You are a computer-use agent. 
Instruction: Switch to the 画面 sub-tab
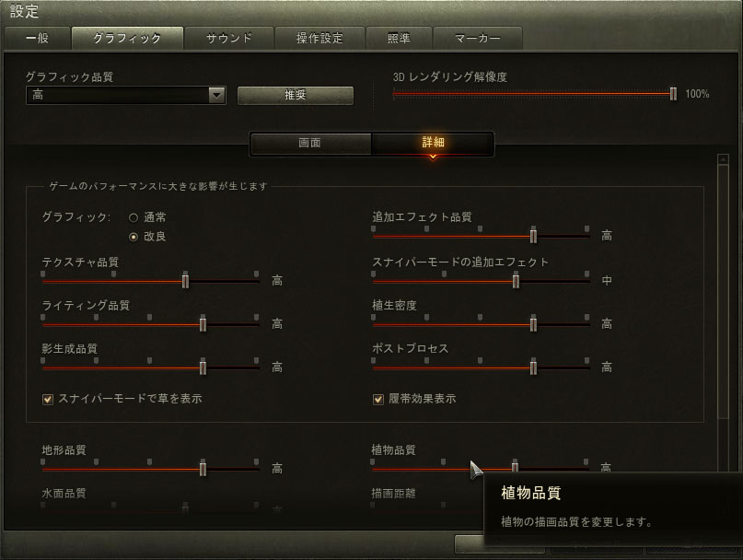[x=310, y=143]
